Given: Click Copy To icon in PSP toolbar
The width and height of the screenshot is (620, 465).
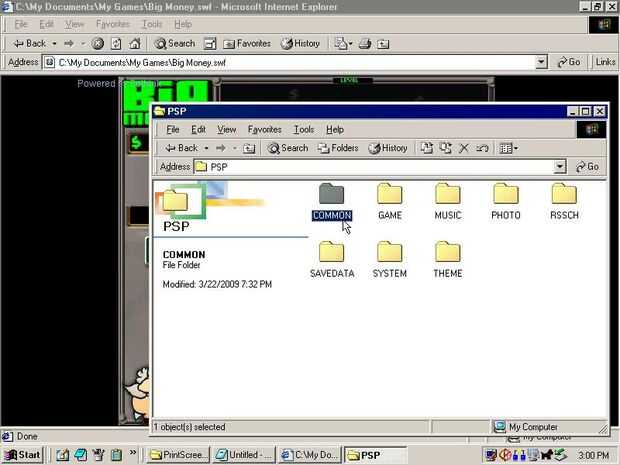Looking at the screenshot, I should 446,148.
